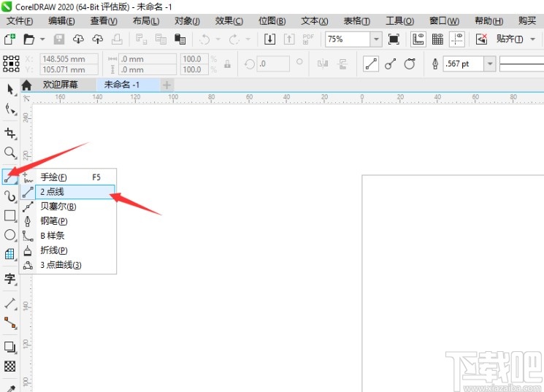Select the Transparency checkerboard tool
Image resolution: width=544 pixels, height=392 pixels.
[x=10, y=366]
